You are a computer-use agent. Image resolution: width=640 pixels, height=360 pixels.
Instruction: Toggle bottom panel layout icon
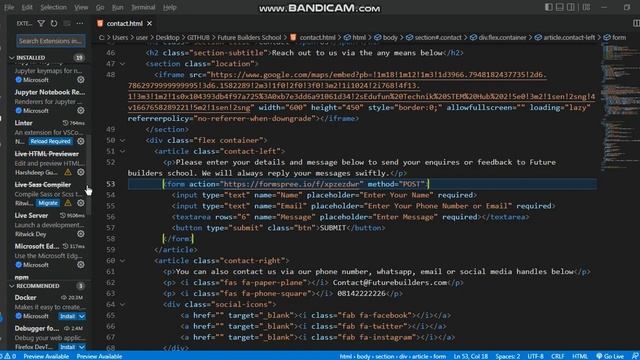pyautogui.click(x=560, y=7)
